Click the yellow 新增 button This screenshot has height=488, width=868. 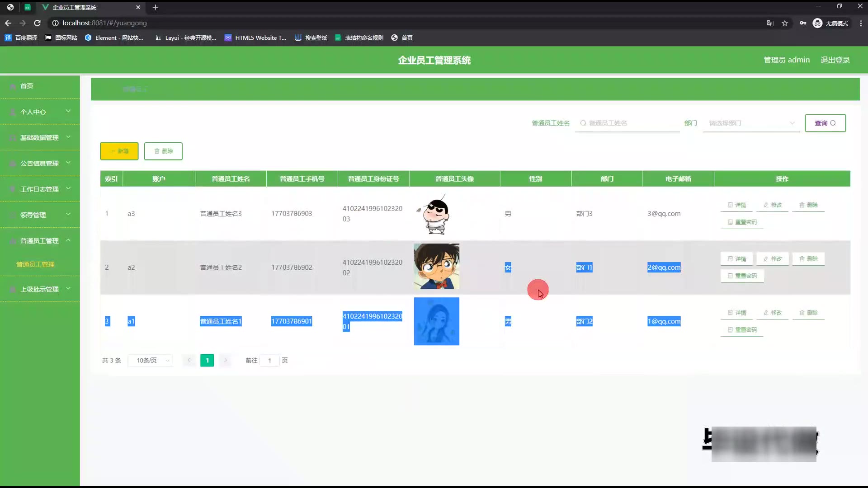(x=119, y=151)
